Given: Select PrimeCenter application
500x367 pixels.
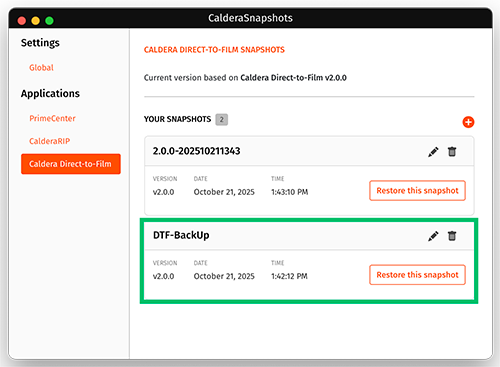Looking at the screenshot, I should (x=52, y=118).
